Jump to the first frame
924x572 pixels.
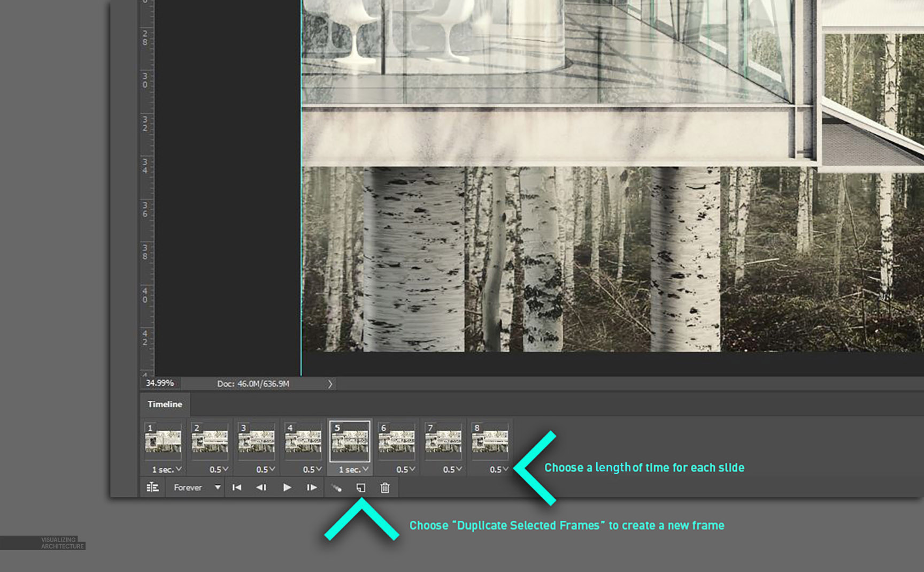(237, 487)
